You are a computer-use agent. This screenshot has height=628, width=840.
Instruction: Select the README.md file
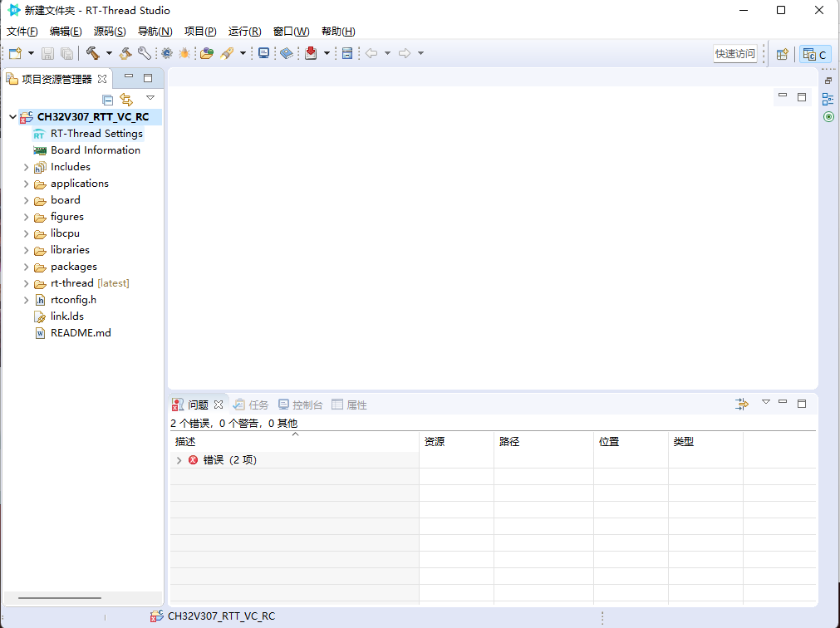(x=81, y=333)
